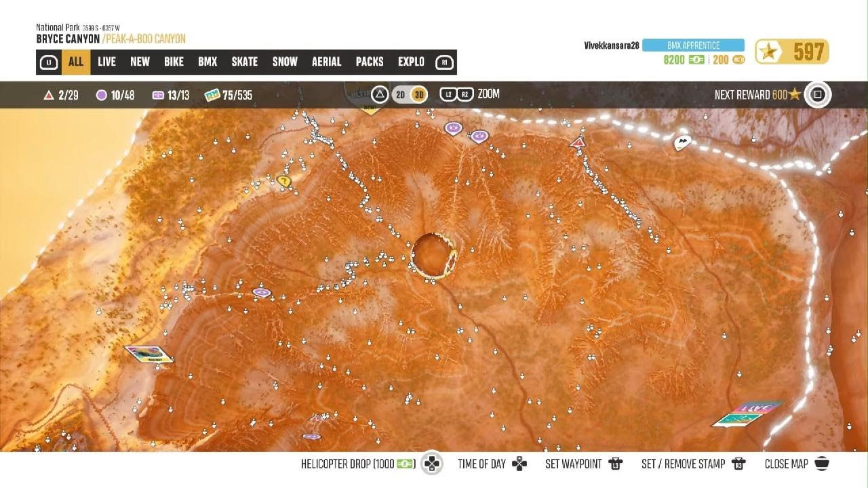The width and height of the screenshot is (868, 488).
Task: Switch the map to 2D view
Action: pyautogui.click(x=400, y=95)
